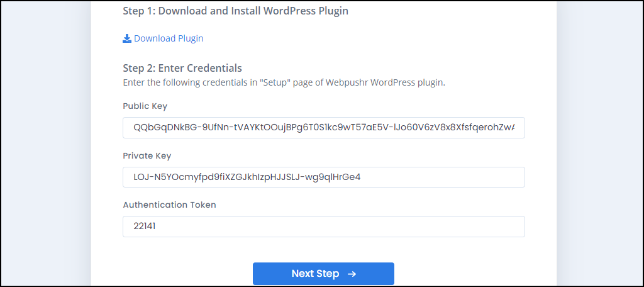Select the Public Key input field
This screenshot has width=644, height=287.
point(324,128)
